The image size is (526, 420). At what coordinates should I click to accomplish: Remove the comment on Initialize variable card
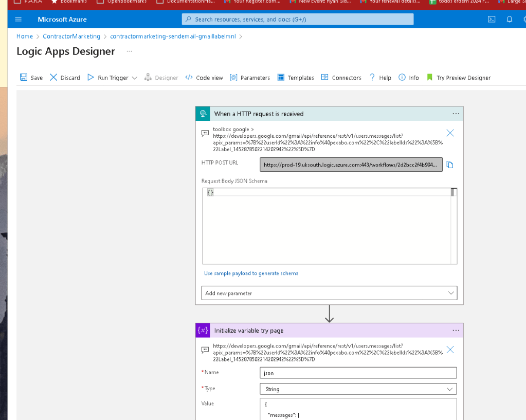click(450, 350)
